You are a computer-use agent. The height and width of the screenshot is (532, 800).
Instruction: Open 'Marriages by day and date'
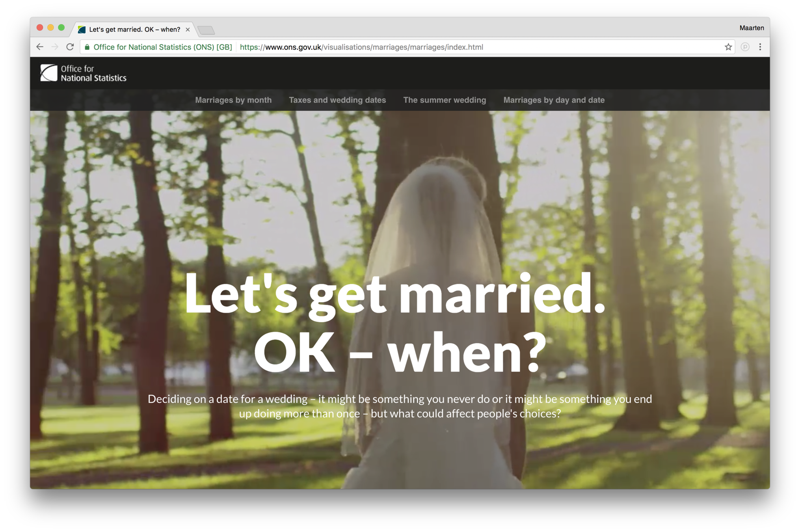[554, 100]
